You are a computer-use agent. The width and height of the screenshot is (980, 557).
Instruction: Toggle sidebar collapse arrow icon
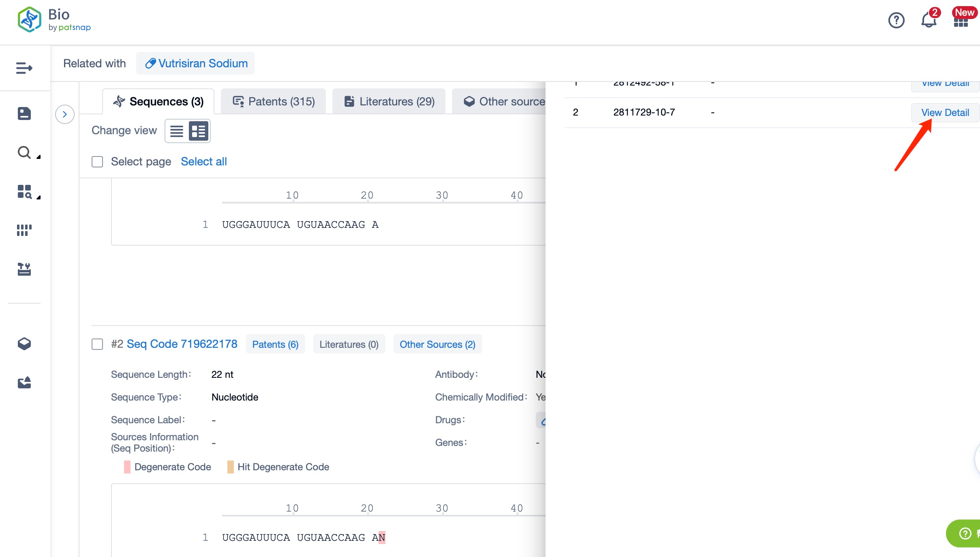tap(65, 114)
